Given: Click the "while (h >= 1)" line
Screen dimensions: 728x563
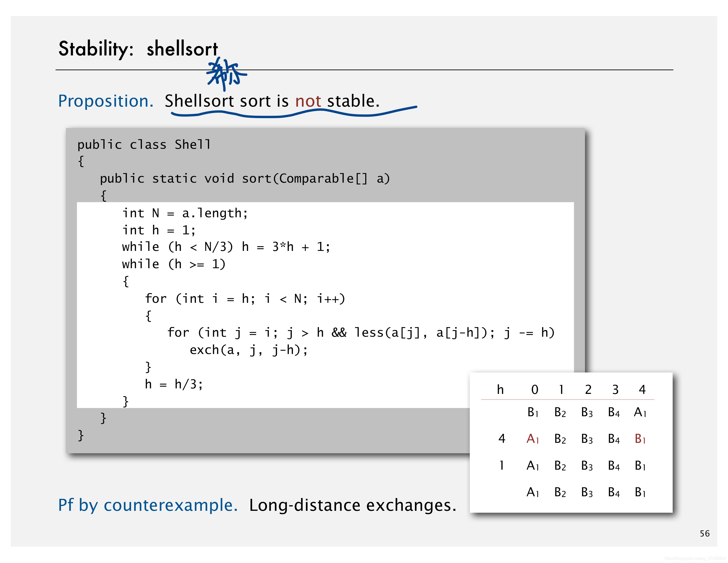Looking at the screenshot, I should tap(174, 264).
